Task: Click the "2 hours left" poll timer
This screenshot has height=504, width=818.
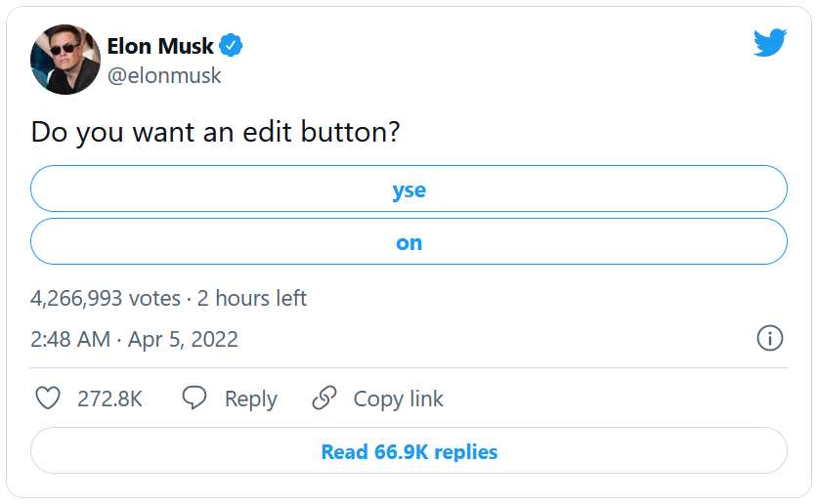Action: (x=252, y=298)
